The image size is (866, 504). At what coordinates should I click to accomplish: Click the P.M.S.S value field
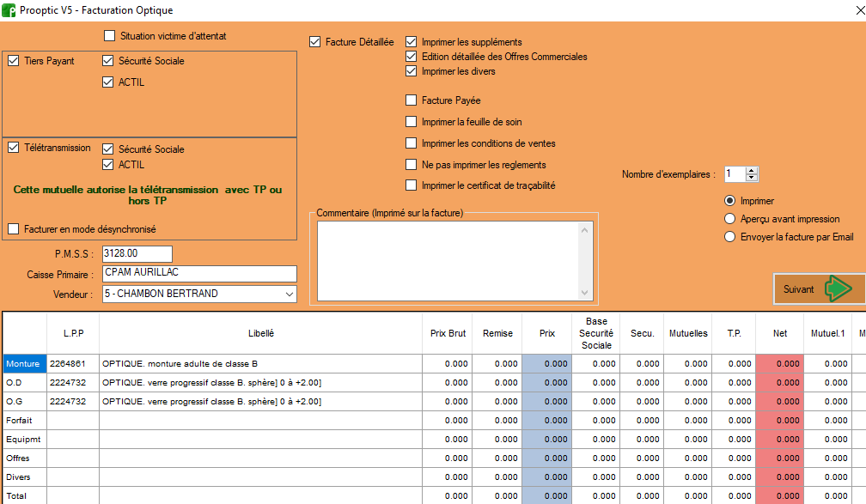point(137,254)
